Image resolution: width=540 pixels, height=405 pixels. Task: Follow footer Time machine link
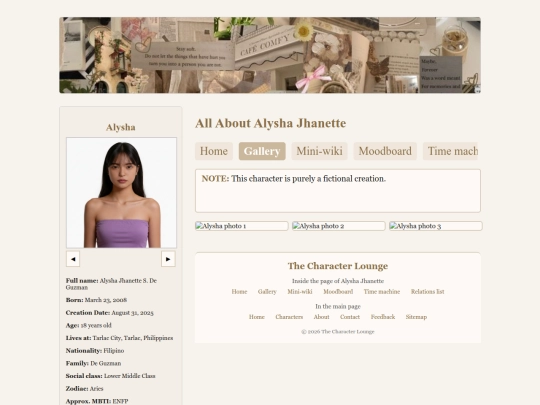382,292
